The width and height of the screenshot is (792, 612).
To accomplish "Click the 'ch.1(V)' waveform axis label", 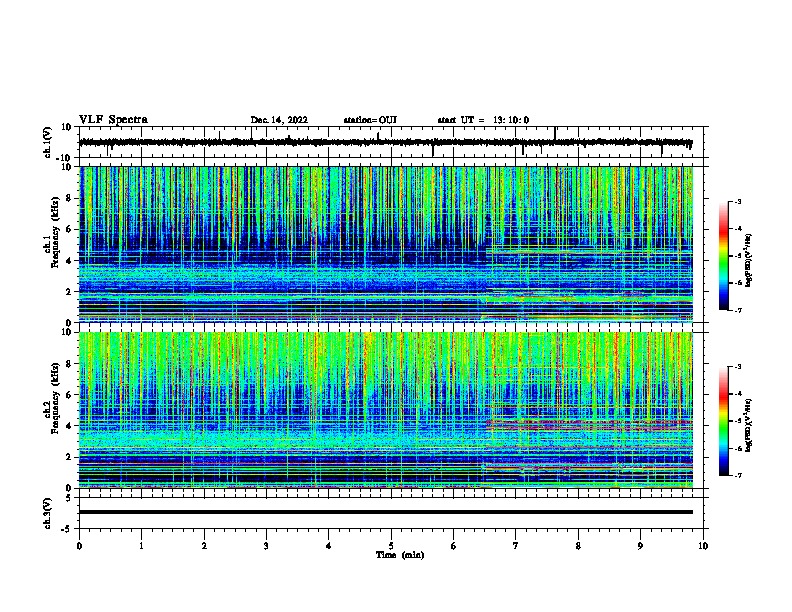I will click(x=48, y=142).
